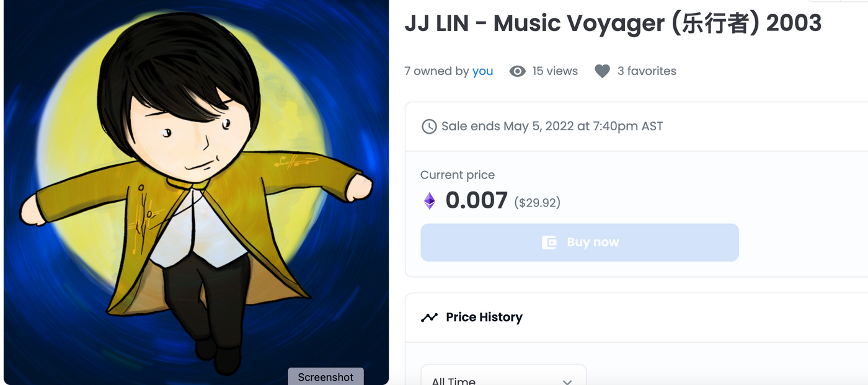Viewport: 868px width, 385px height.
Task: Click the "15 views" count text
Action: [x=555, y=71]
